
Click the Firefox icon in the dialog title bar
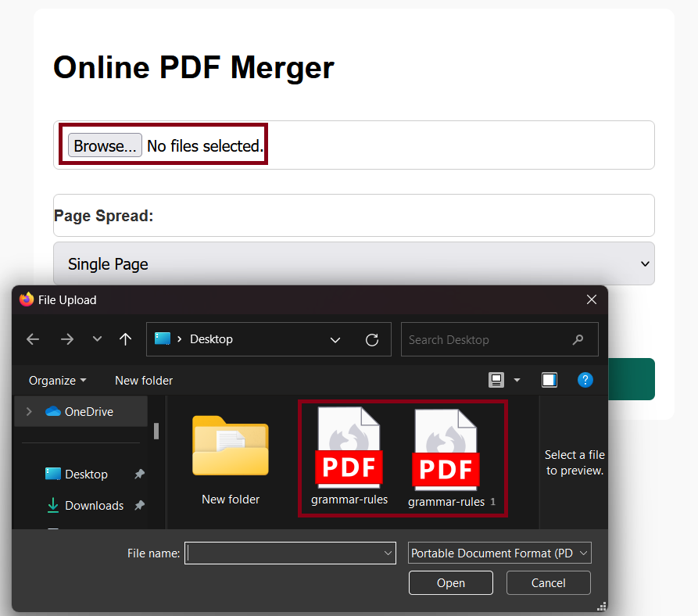[x=25, y=299]
